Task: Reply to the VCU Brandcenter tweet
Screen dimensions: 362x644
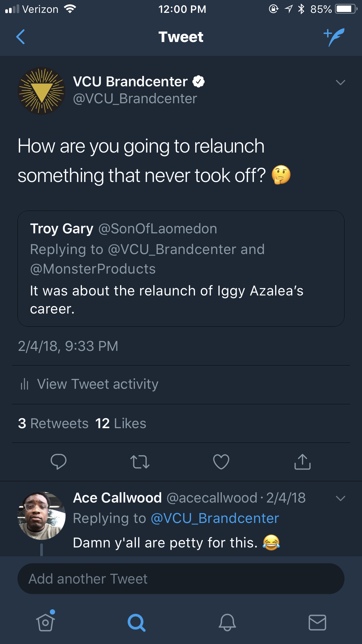Action: (x=58, y=461)
